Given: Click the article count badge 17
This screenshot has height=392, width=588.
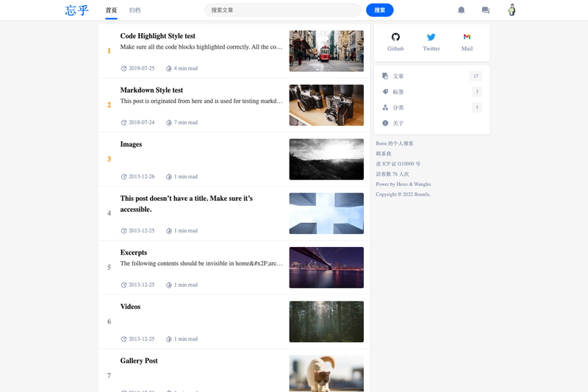Looking at the screenshot, I should pos(476,76).
